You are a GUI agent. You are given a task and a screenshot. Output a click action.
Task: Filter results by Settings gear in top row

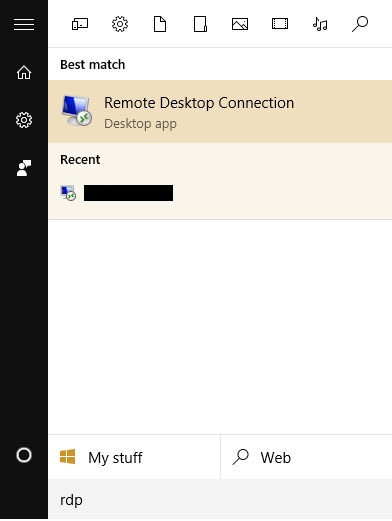pyautogui.click(x=120, y=24)
